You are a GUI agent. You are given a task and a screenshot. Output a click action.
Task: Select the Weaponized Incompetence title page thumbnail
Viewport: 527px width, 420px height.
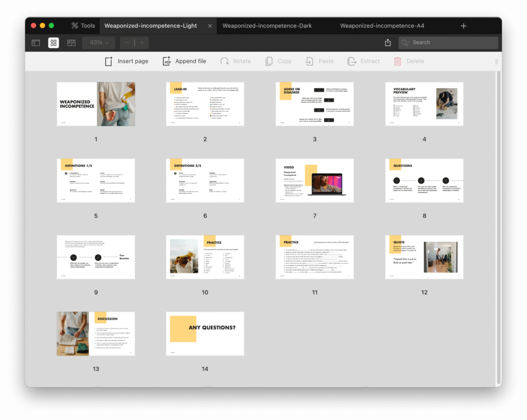point(96,104)
